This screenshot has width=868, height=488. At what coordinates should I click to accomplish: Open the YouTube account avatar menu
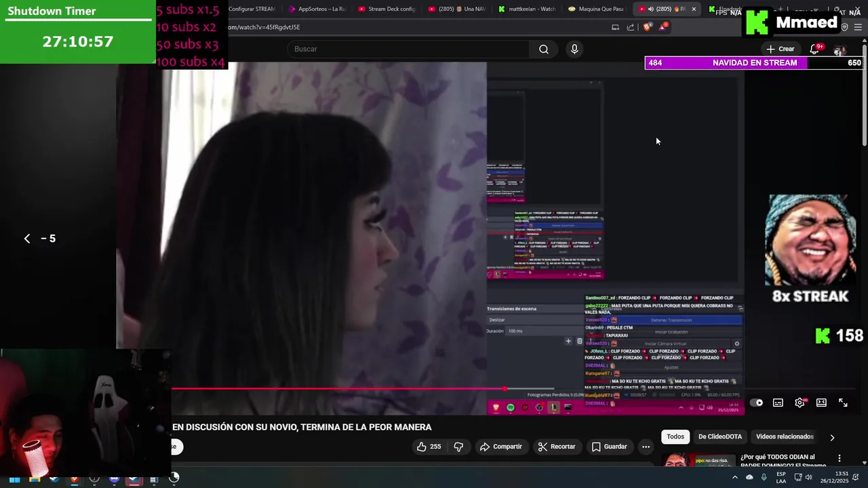840,49
